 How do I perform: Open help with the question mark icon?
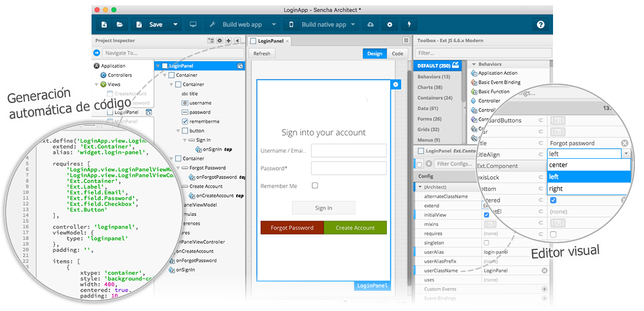pos(541,25)
